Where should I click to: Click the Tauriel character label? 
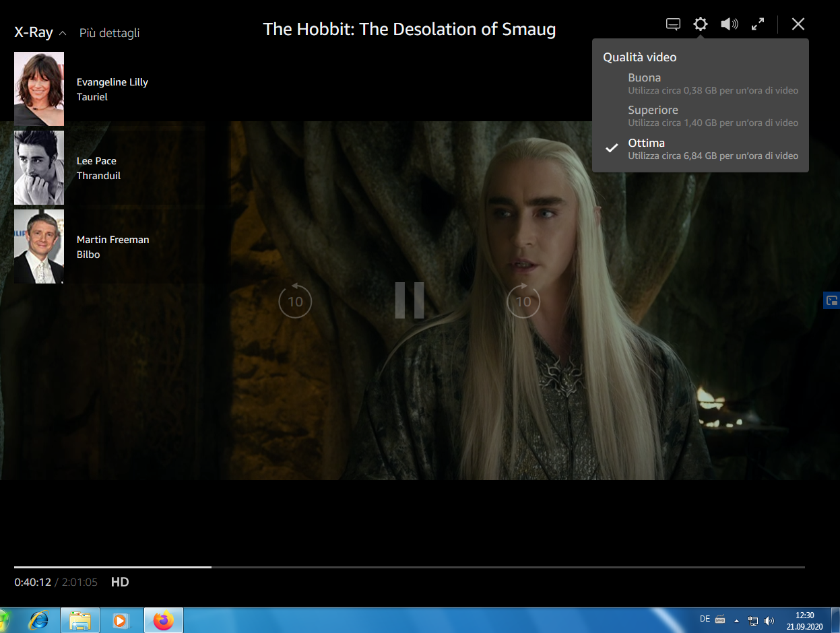click(92, 97)
